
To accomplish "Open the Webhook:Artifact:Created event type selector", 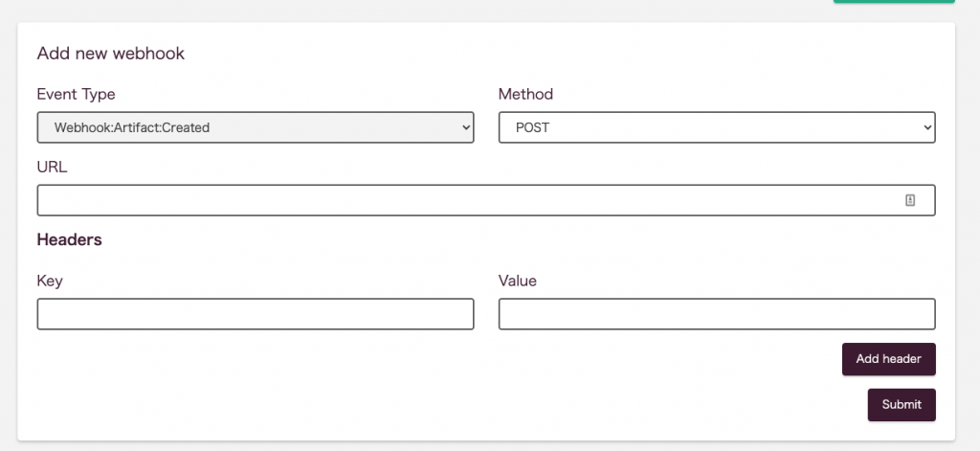I will [x=255, y=127].
